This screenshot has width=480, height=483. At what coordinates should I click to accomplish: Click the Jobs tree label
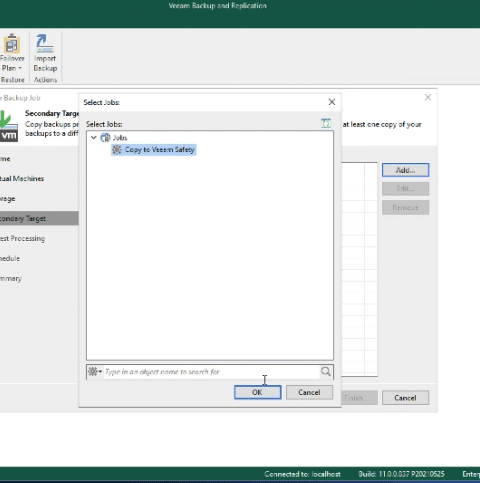[120, 138]
